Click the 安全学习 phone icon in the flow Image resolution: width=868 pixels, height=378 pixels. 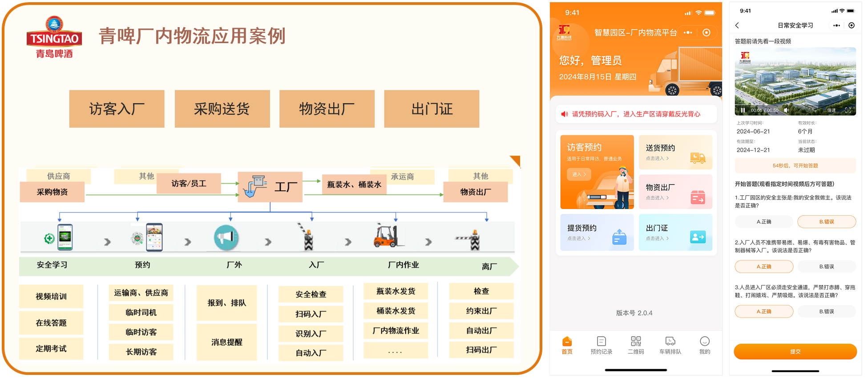pos(65,237)
